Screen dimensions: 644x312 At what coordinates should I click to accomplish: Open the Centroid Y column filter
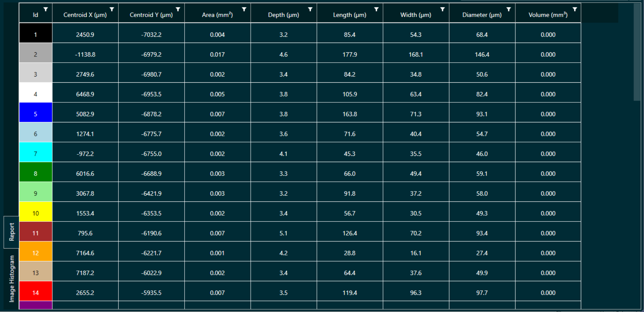click(x=178, y=9)
